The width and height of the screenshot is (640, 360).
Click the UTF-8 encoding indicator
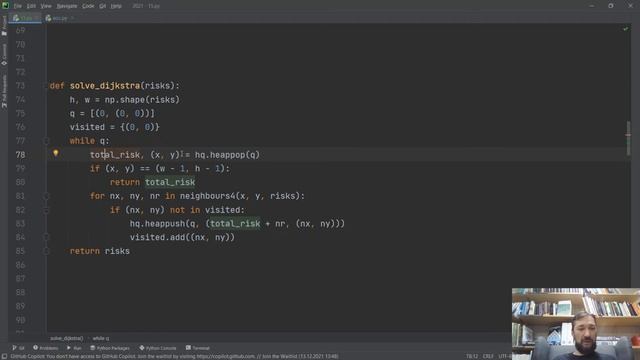[x=505, y=356]
